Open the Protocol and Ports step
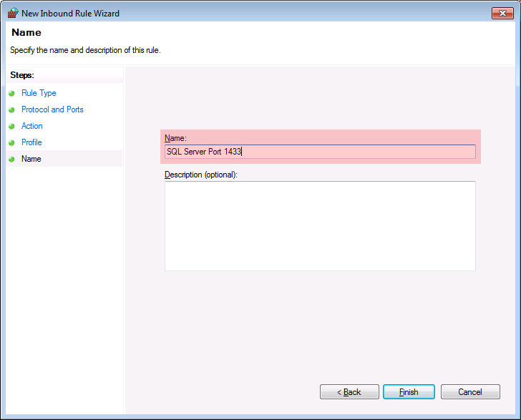 [x=52, y=109]
